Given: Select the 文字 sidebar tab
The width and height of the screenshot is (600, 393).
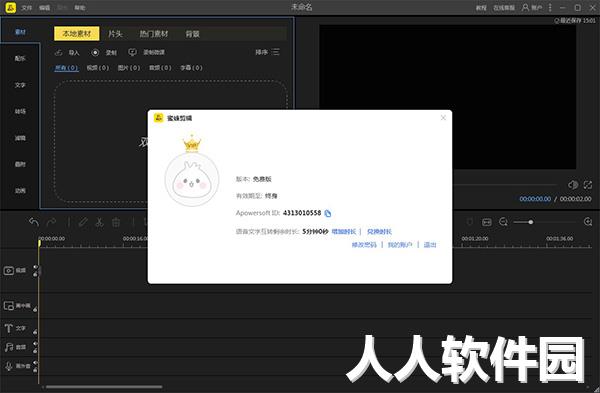Looking at the screenshot, I should pyautogui.click(x=20, y=85).
